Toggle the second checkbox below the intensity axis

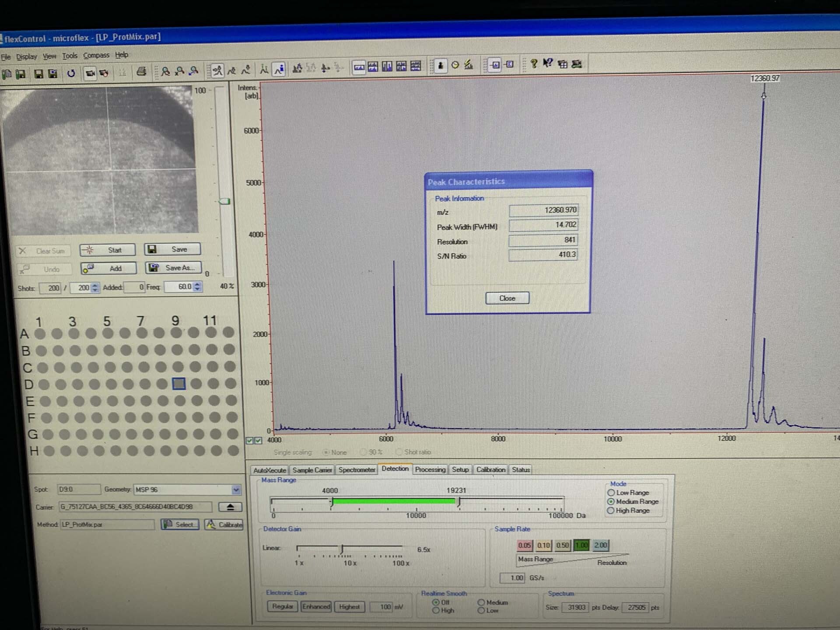pos(258,441)
